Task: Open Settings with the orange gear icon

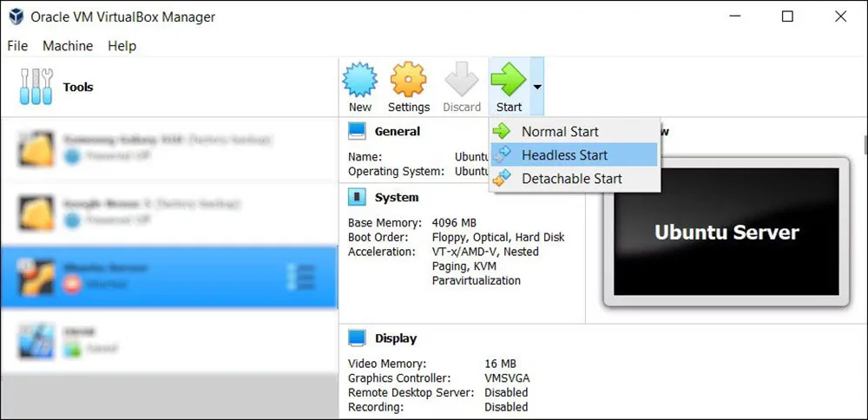Action: 408,81
